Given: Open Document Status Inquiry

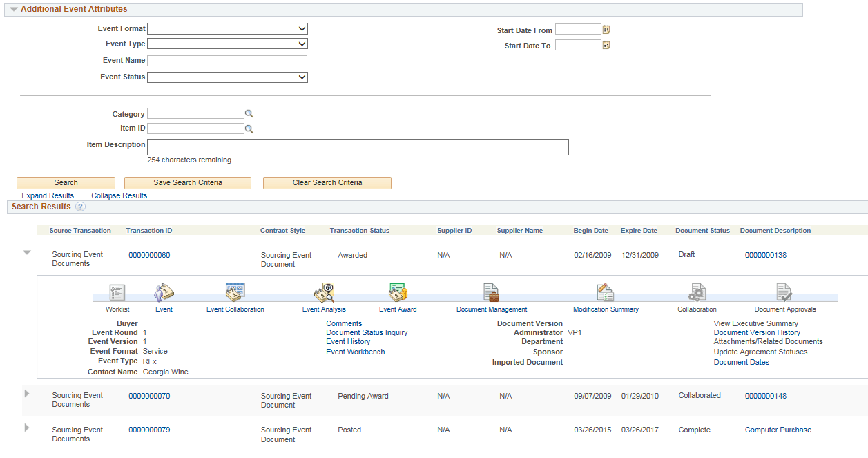Looking at the screenshot, I should point(367,332).
